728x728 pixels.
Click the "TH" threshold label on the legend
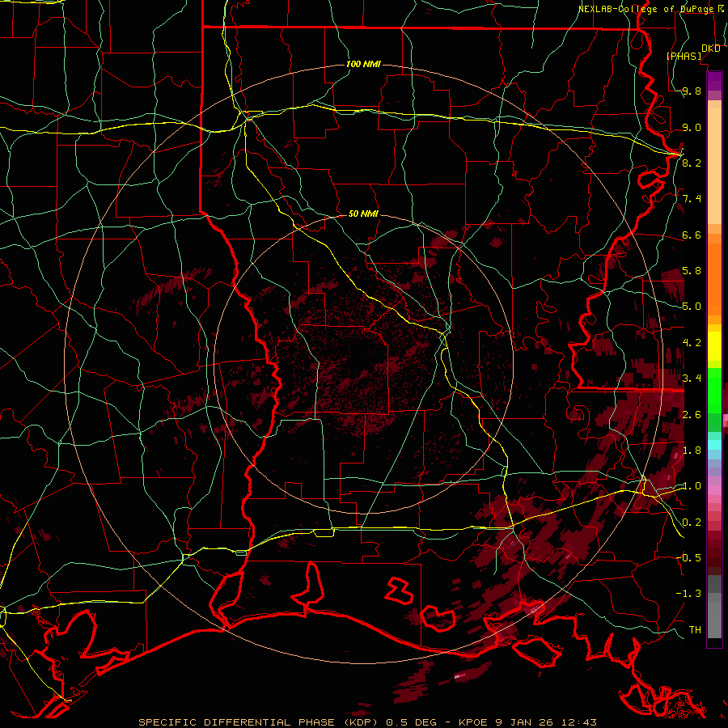point(695,630)
